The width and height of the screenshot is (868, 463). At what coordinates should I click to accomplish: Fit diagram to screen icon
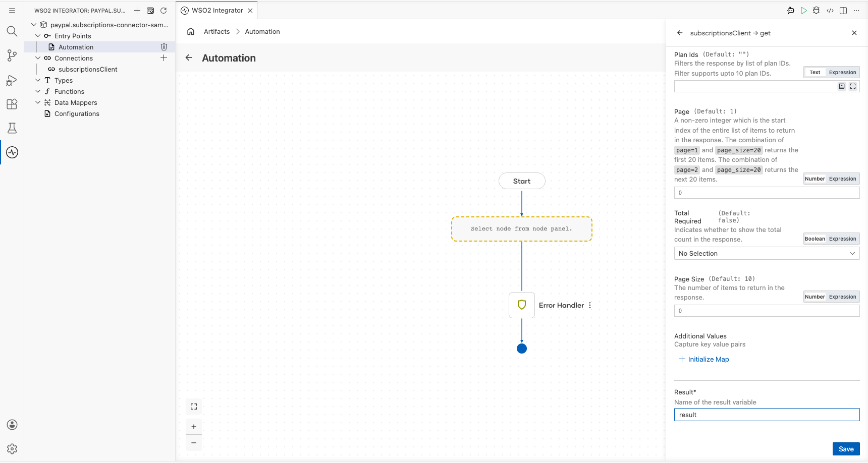(194, 407)
